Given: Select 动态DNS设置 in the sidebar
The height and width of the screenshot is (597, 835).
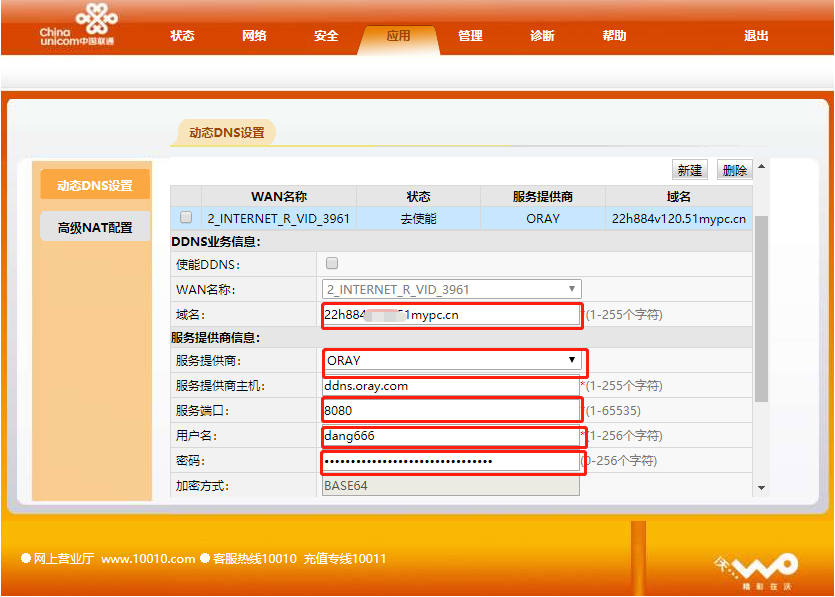Looking at the screenshot, I should (95, 185).
